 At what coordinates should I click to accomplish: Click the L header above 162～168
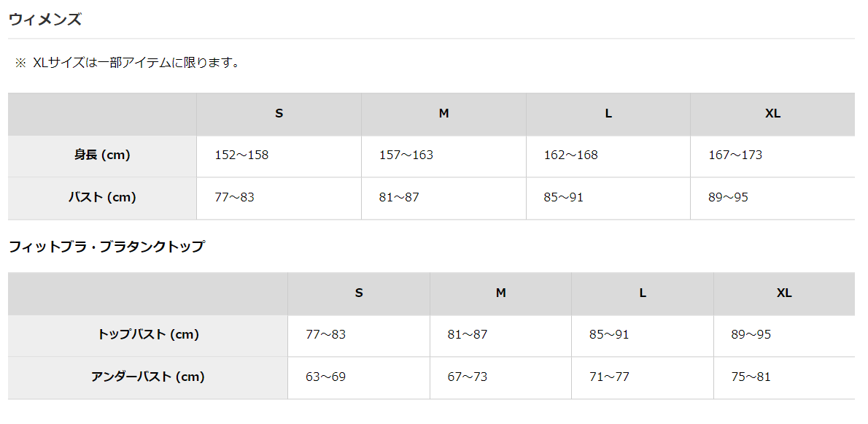click(608, 114)
